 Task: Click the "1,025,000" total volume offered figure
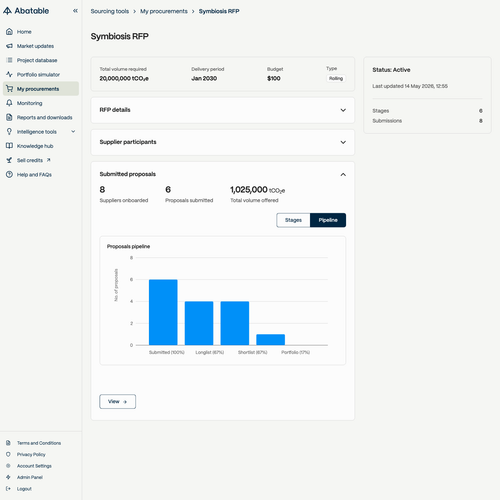pos(249,190)
